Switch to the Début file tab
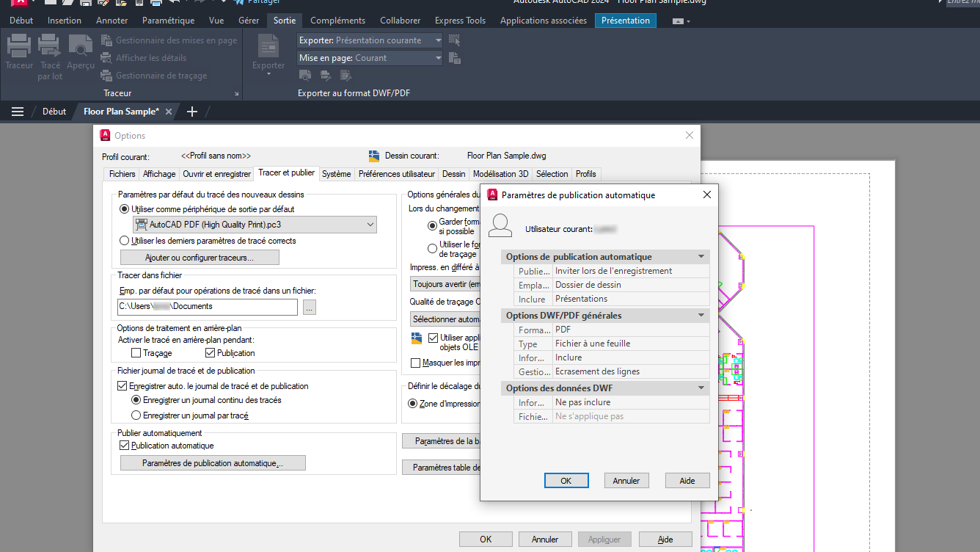This screenshot has width=980, height=552. tap(54, 112)
